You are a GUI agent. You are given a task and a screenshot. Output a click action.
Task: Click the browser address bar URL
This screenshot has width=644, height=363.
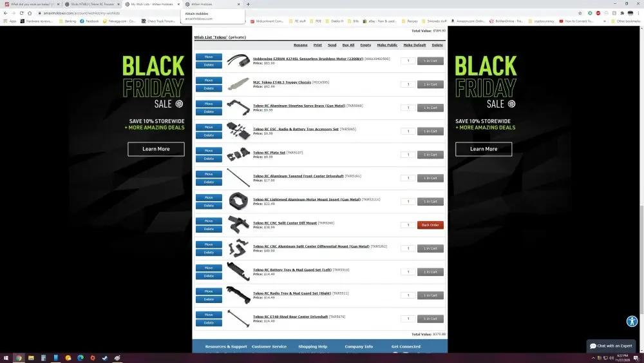click(x=81, y=13)
